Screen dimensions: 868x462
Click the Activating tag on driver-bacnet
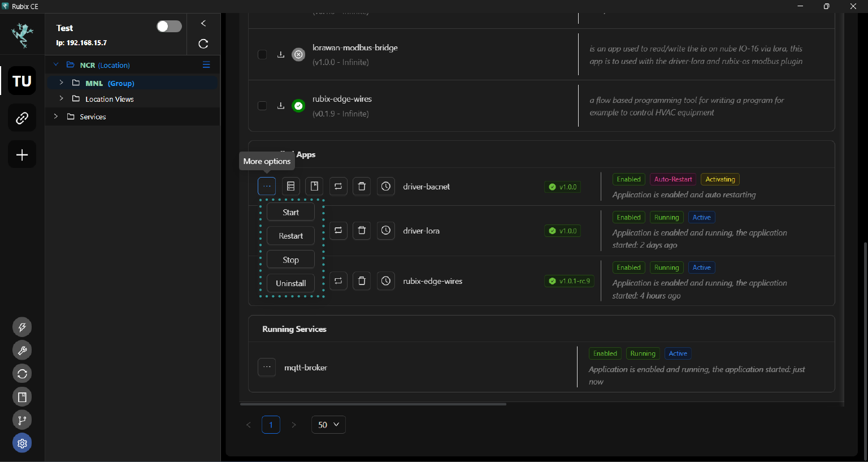(x=720, y=179)
